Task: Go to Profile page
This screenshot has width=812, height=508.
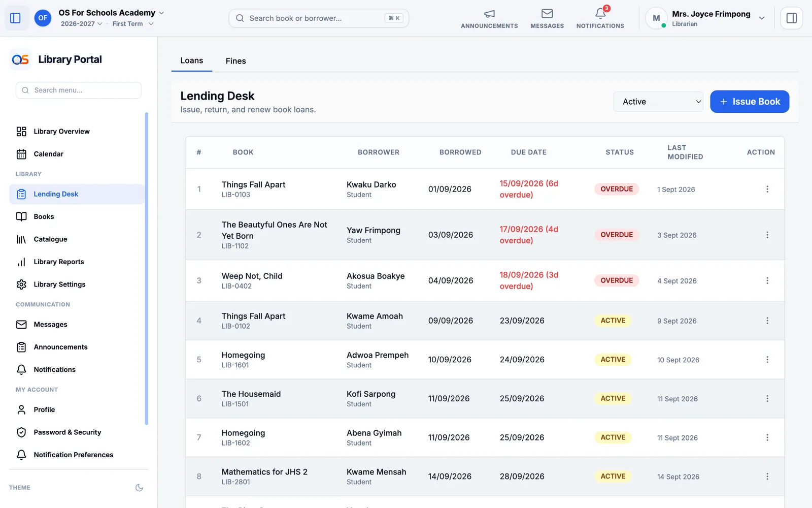Action: pyautogui.click(x=77, y=409)
